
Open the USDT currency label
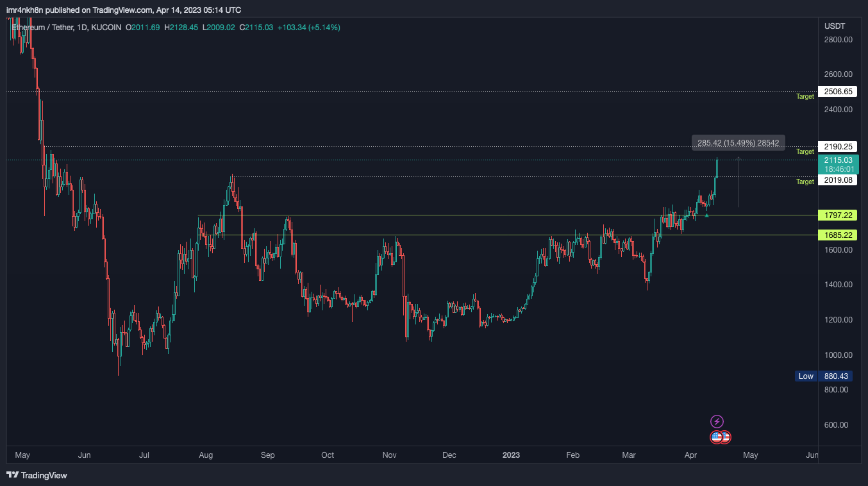pyautogui.click(x=834, y=26)
